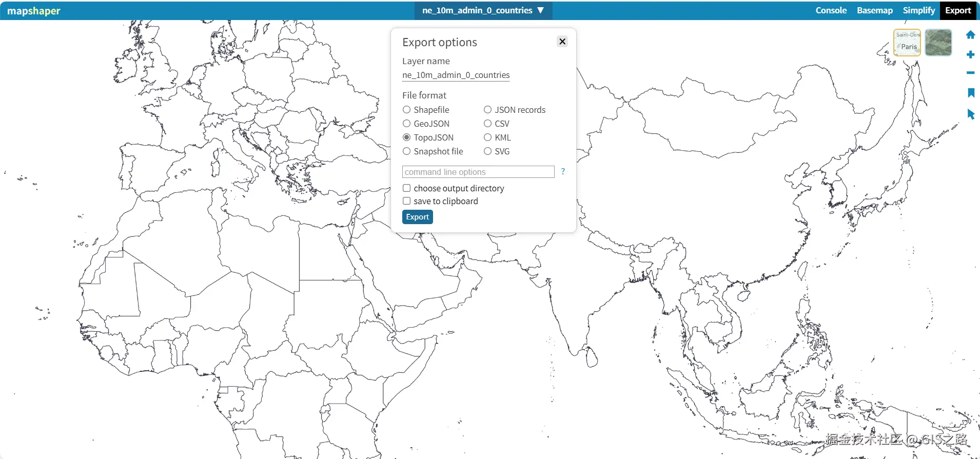Select the CSV format

[x=487, y=124]
